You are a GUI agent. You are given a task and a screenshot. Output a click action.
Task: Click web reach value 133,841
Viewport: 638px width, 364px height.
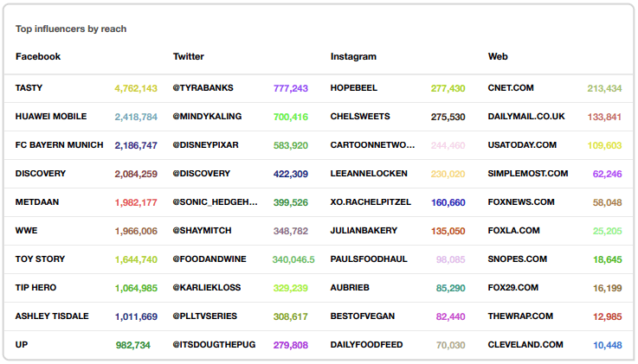click(604, 117)
